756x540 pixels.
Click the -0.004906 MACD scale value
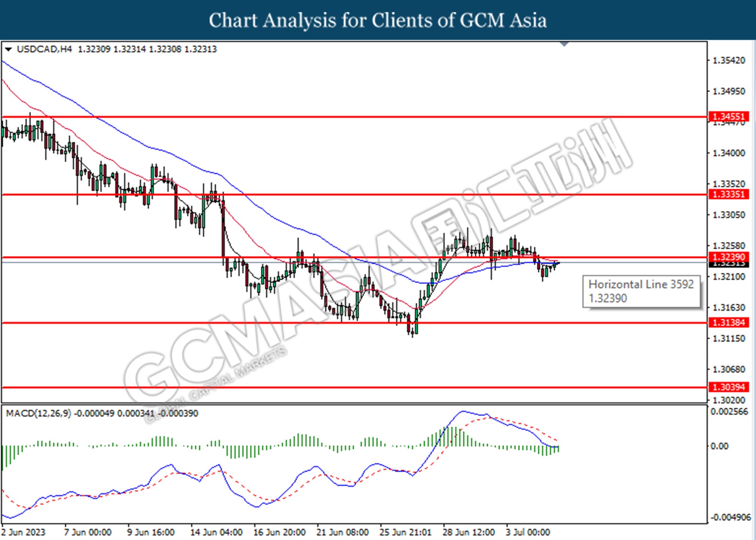click(x=730, y=517)
